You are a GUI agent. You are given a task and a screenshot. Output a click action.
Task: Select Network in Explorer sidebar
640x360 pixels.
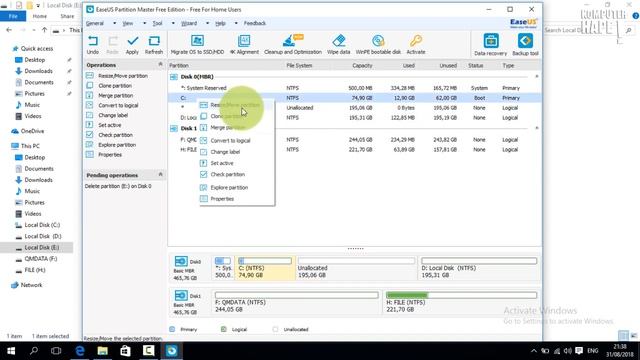point(31,285)
